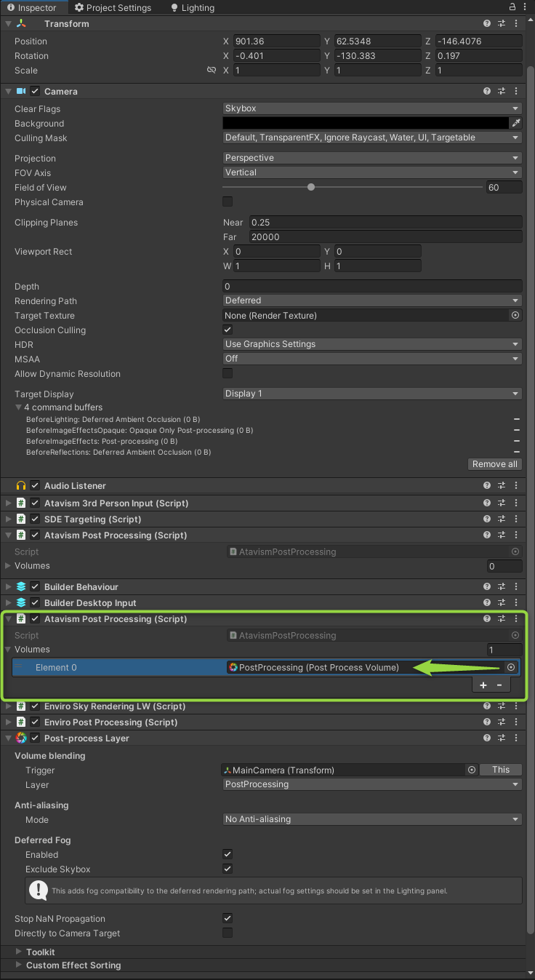This screenshot has height=980, width=535.
Task: Click the Background color eyedropper icon
Action: pos(516,124)
